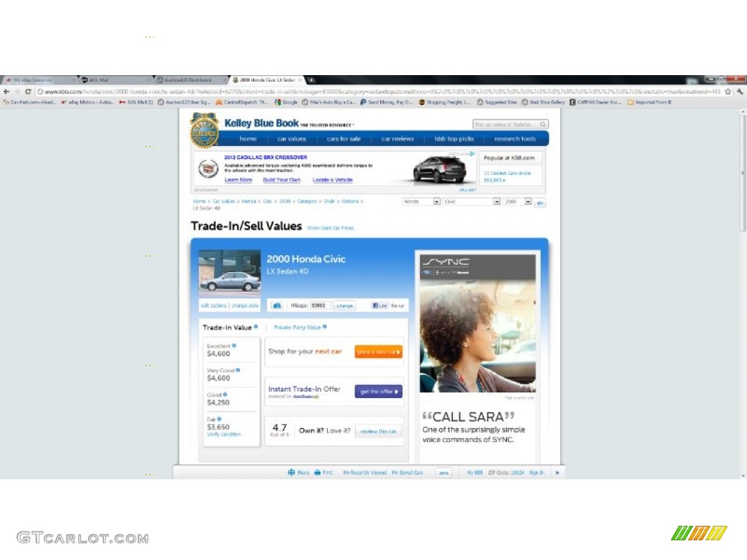Open the Imported From IE bookmarks folder

point(649,102)
